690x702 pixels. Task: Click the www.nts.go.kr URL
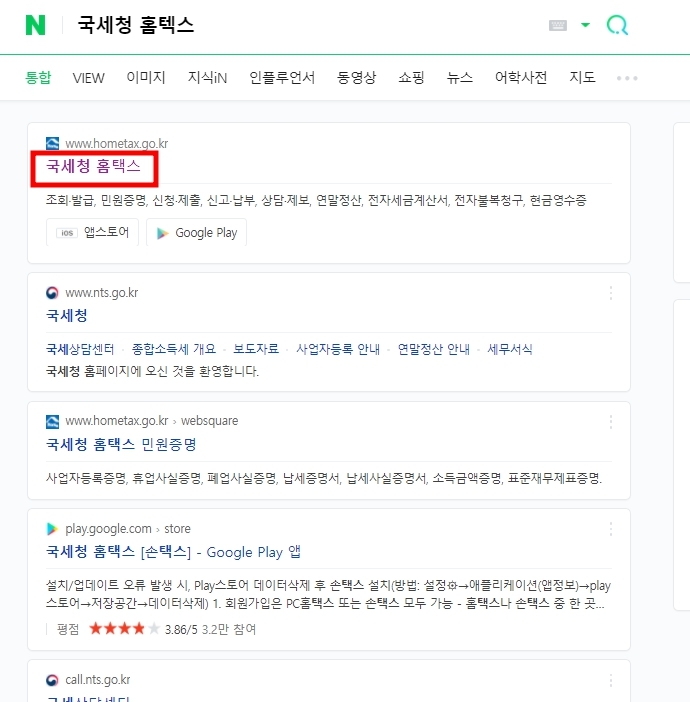(102, 293)
